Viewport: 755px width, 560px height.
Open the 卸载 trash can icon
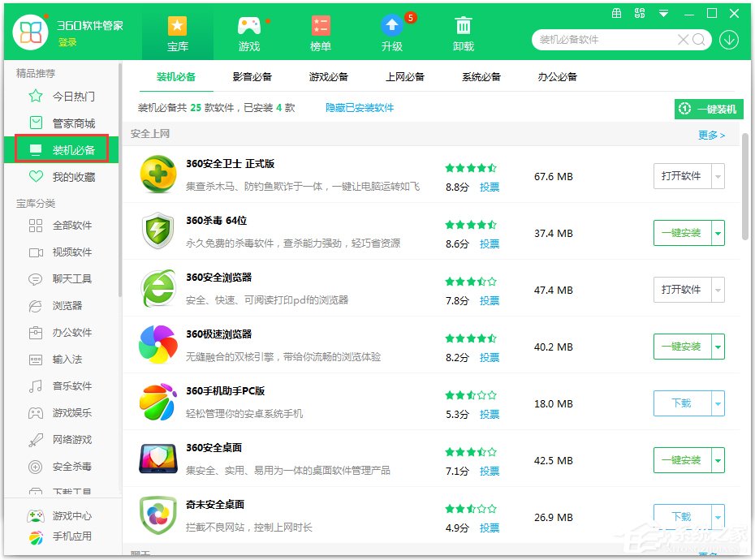(x=464, y=25)
